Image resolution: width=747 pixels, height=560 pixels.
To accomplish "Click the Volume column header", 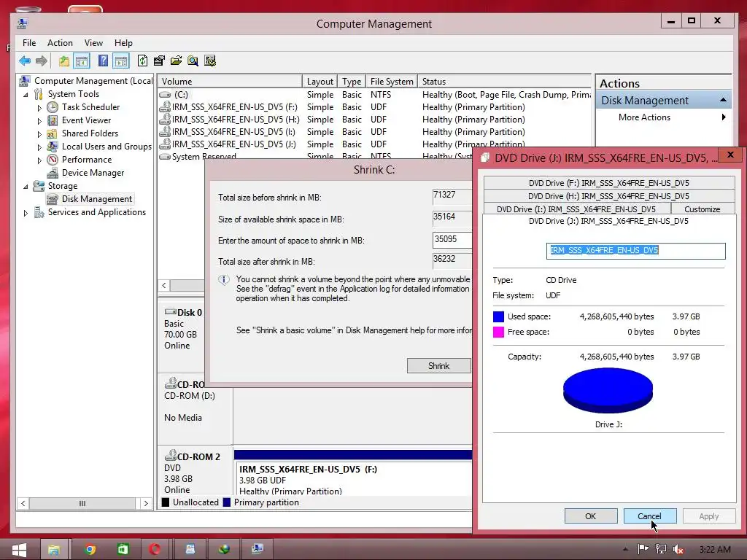I will pos(230,82).
